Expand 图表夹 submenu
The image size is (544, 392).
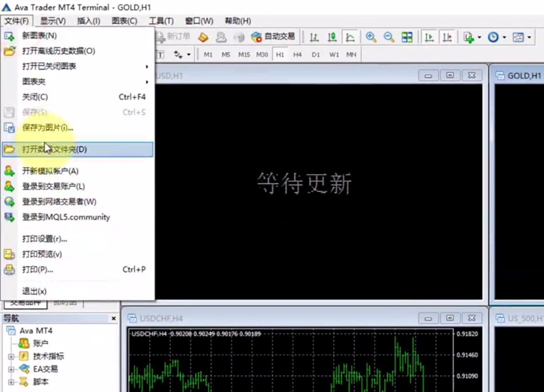(x=77, y=82)
